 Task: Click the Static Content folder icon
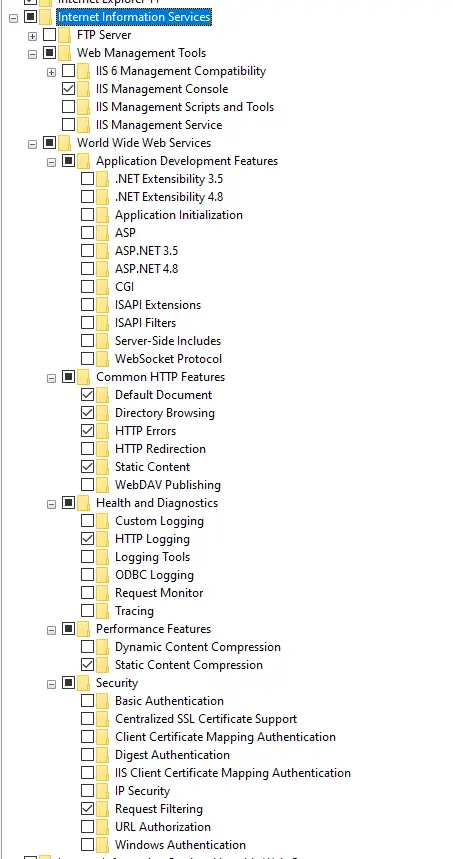pos(102,467)
